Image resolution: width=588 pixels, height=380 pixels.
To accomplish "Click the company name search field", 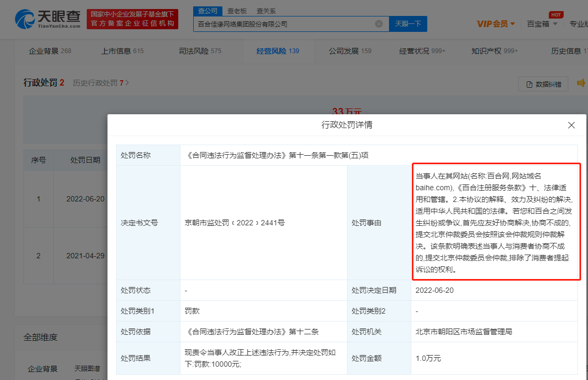I will pos(282,24).
